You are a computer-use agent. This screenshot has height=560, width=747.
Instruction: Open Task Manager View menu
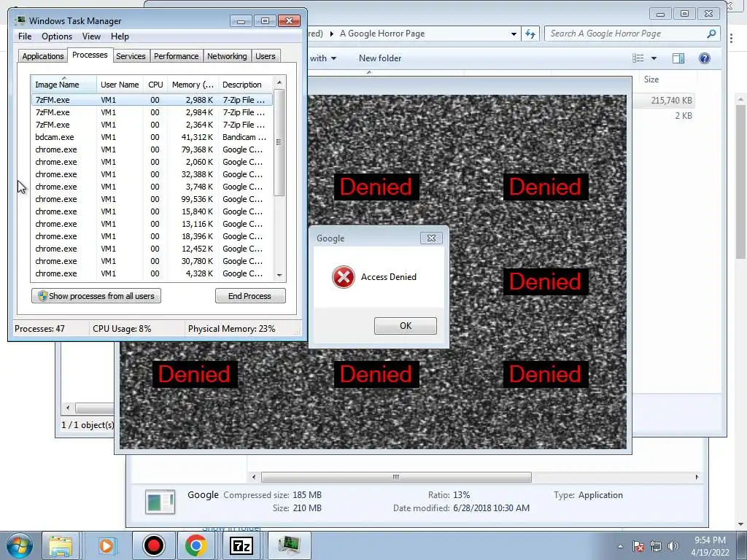tap(91, 36)
